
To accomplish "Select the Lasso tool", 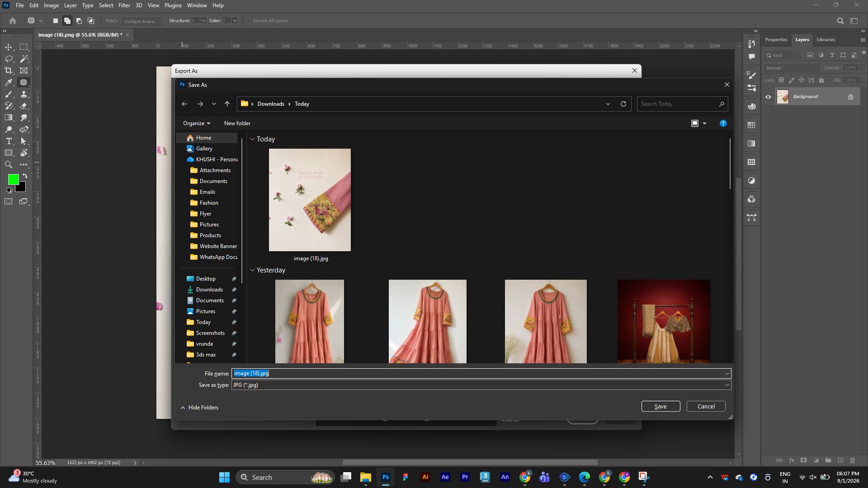I will [x=9, y=59].
